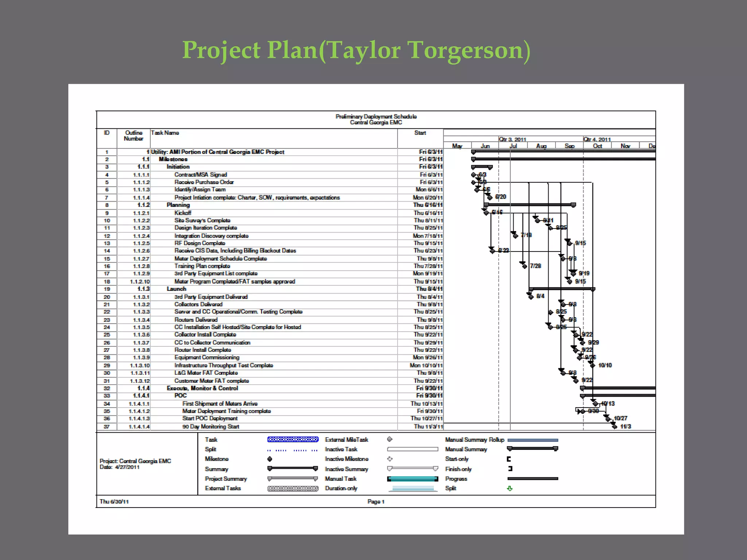Click the 'Outline Number' column header

[133, 136]
